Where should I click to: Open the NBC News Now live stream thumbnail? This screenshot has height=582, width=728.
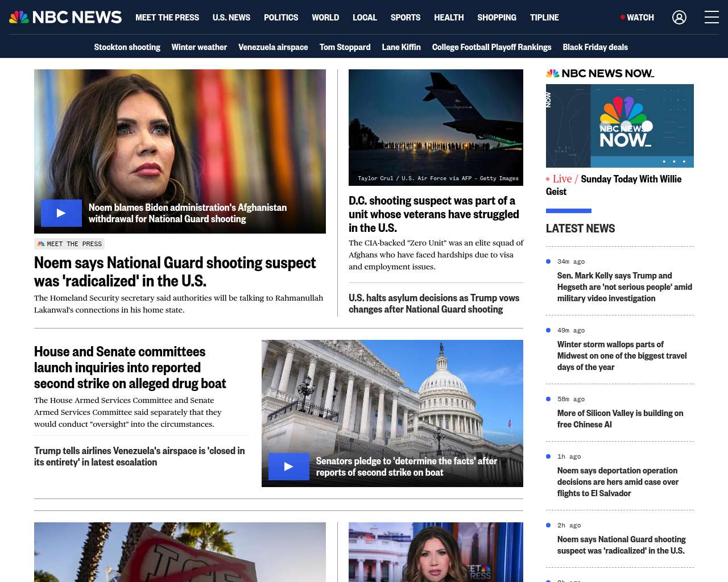[x=620, y=126]
